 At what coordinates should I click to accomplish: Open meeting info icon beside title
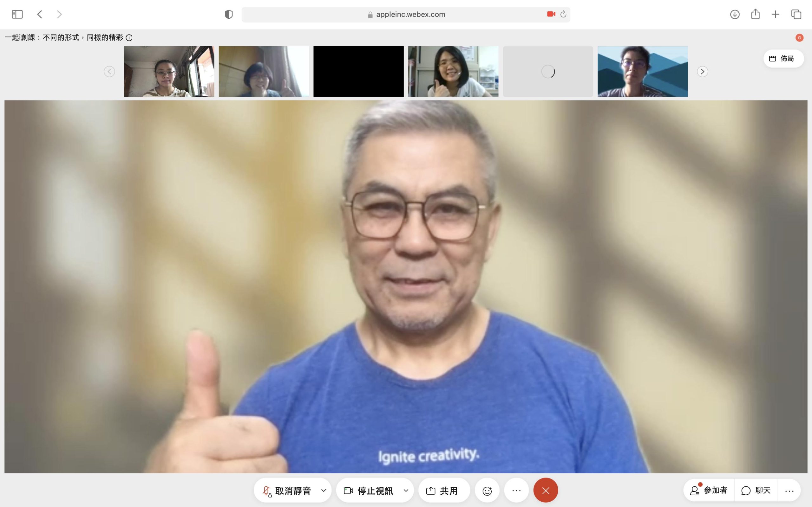tap(129, 38)
